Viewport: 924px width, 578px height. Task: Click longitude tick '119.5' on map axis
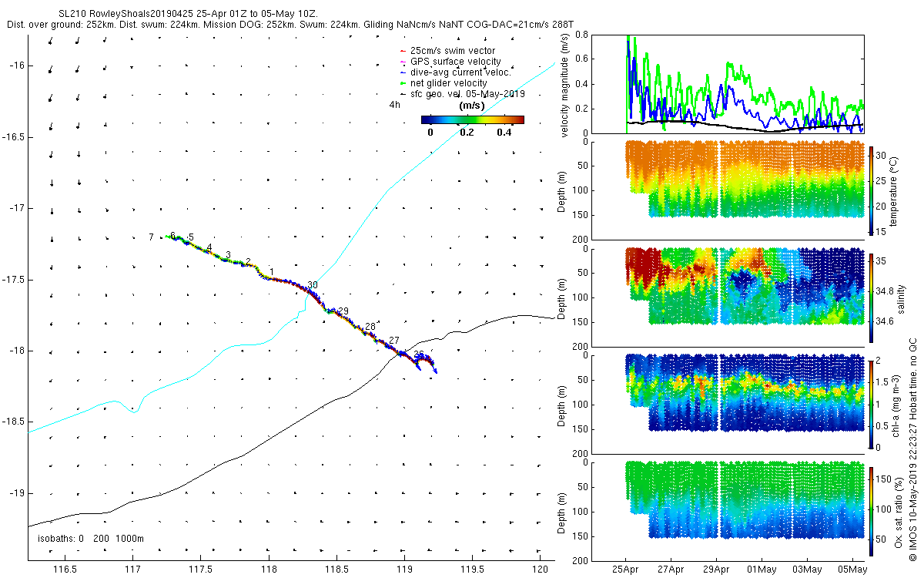[x=472, y=569]
